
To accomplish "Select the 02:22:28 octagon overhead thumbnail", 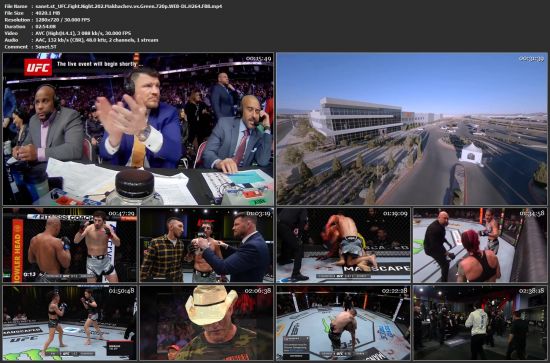I will (343, 323).
